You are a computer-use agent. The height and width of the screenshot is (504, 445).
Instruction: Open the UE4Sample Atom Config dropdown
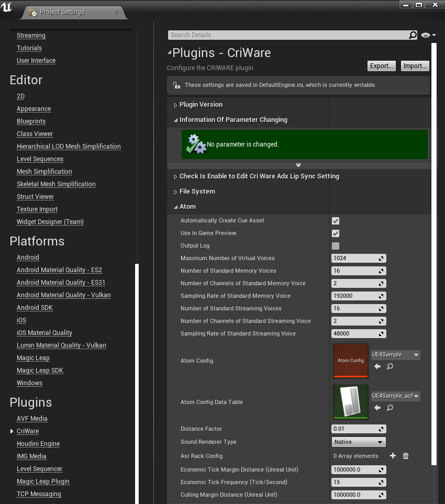point(395,355)
